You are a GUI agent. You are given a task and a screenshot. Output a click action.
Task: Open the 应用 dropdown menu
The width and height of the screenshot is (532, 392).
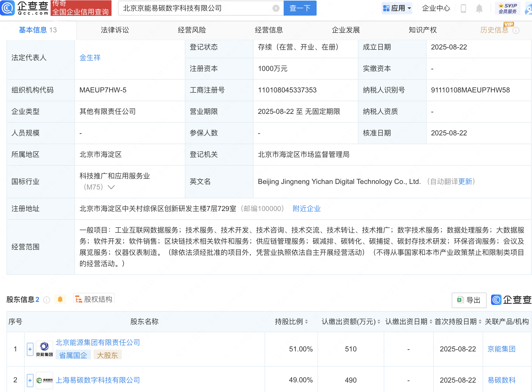(x=397, y=8)
